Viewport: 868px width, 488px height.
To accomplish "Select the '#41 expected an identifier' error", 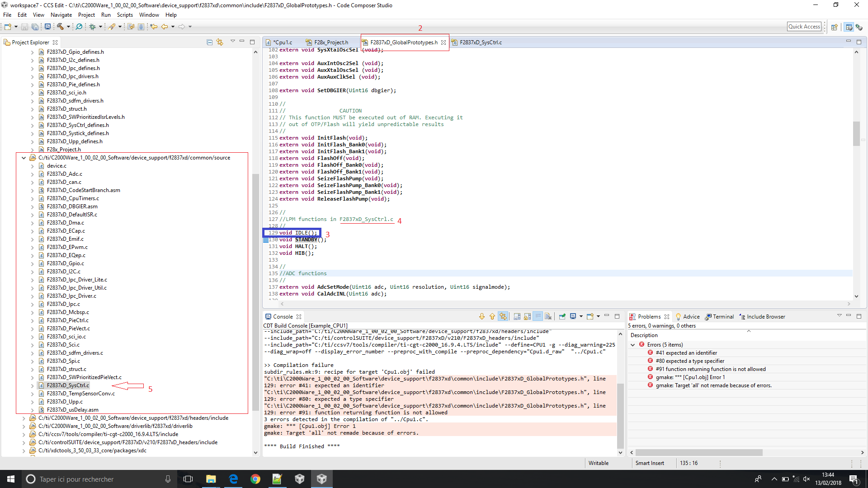I will click(686, 353).
